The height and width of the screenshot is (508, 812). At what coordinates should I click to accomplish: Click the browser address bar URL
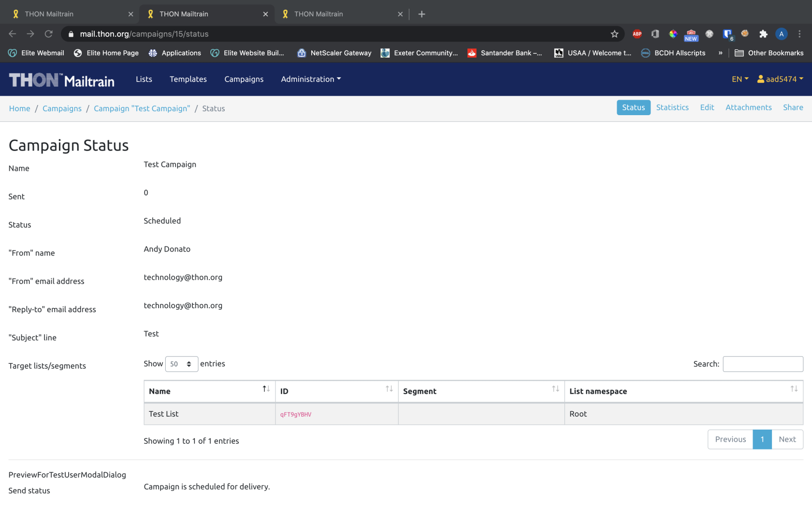pyautogui.click(x=144, y=34)
